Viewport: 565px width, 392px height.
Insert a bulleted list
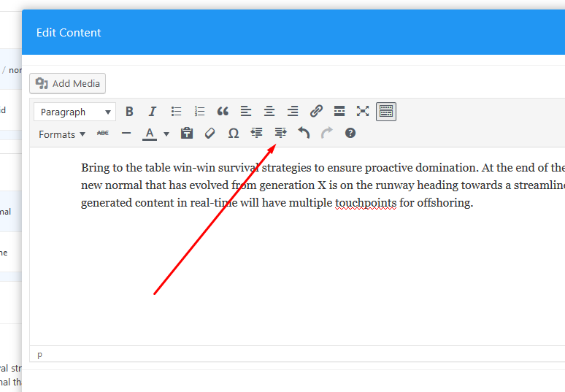click(x=176, y=112)
